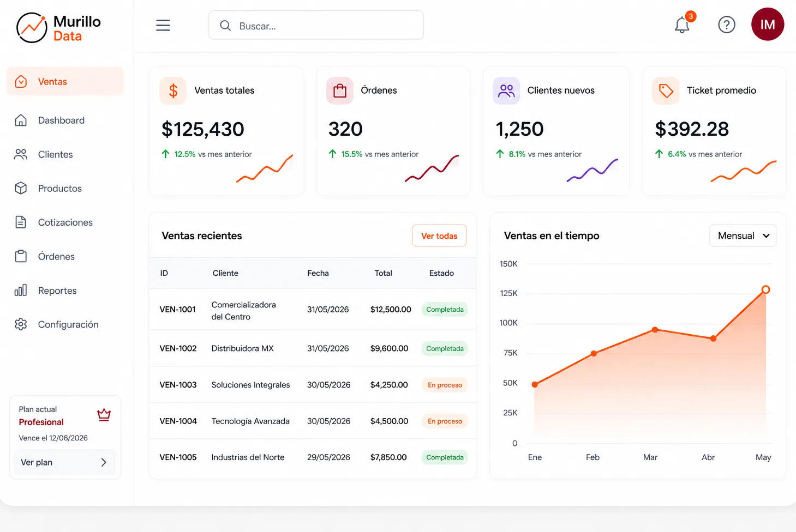Click the Cliente column header

pyautogui.click(x=225, y=273)
